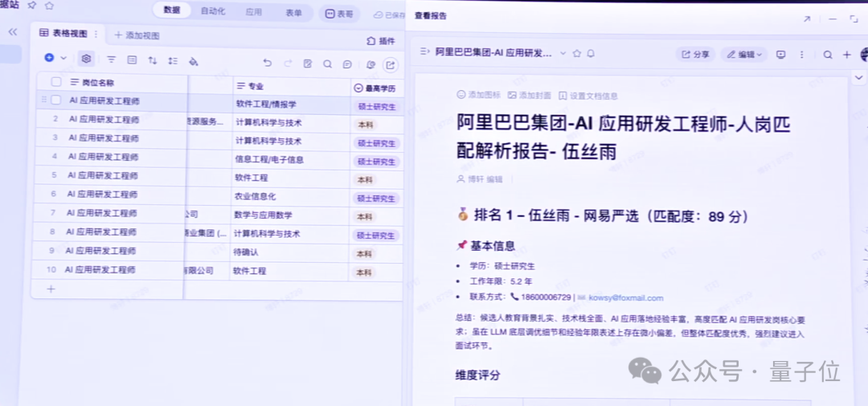The image size is (868, 406).
Task: Add a new row with bottom plus
Action: [51, 289]
